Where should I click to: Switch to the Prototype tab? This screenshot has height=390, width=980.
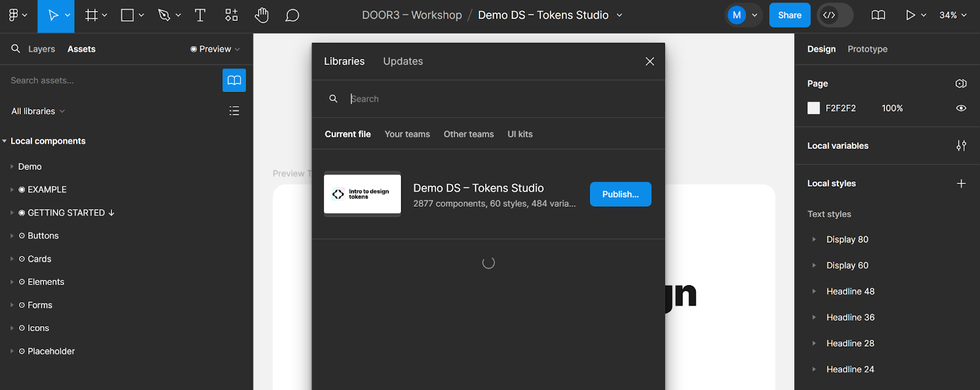click(867, 49)
